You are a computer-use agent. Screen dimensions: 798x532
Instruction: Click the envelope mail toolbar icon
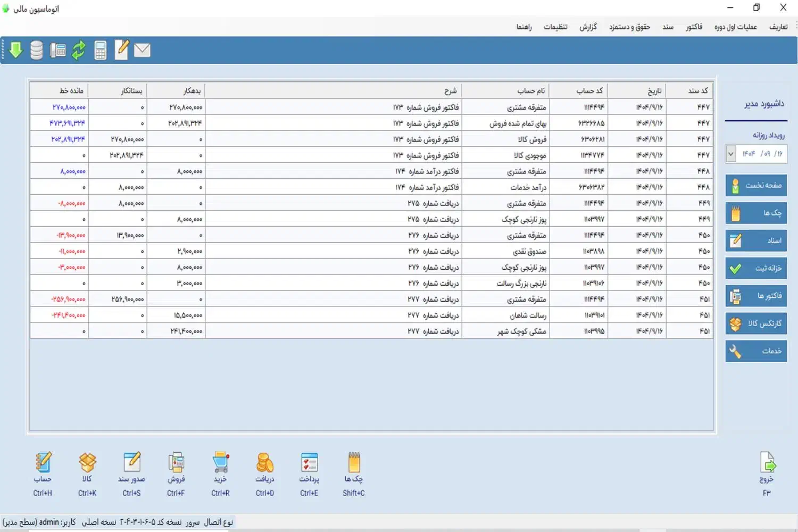point(142,50)
